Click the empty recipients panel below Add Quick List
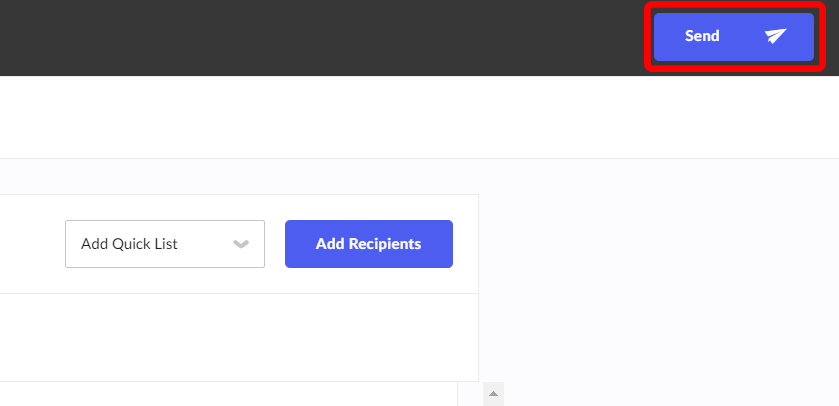Screen dimensions: 839x406 click(x=239, y=337)
